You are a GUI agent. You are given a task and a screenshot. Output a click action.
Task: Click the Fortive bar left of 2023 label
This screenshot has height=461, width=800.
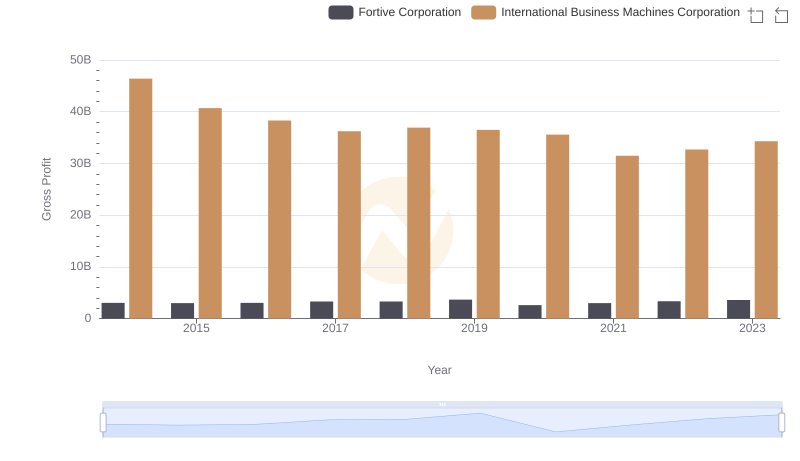coord(739,309)
